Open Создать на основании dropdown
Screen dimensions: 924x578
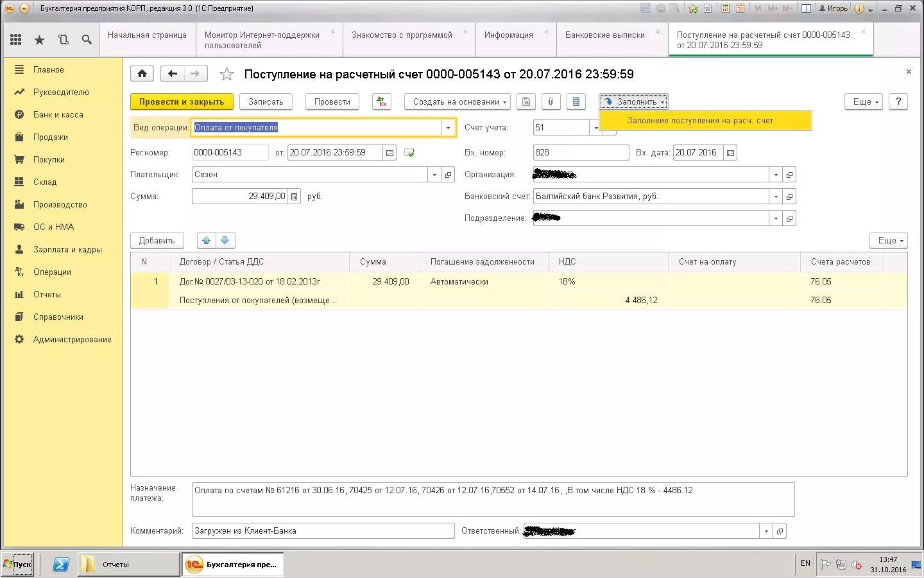458,101
